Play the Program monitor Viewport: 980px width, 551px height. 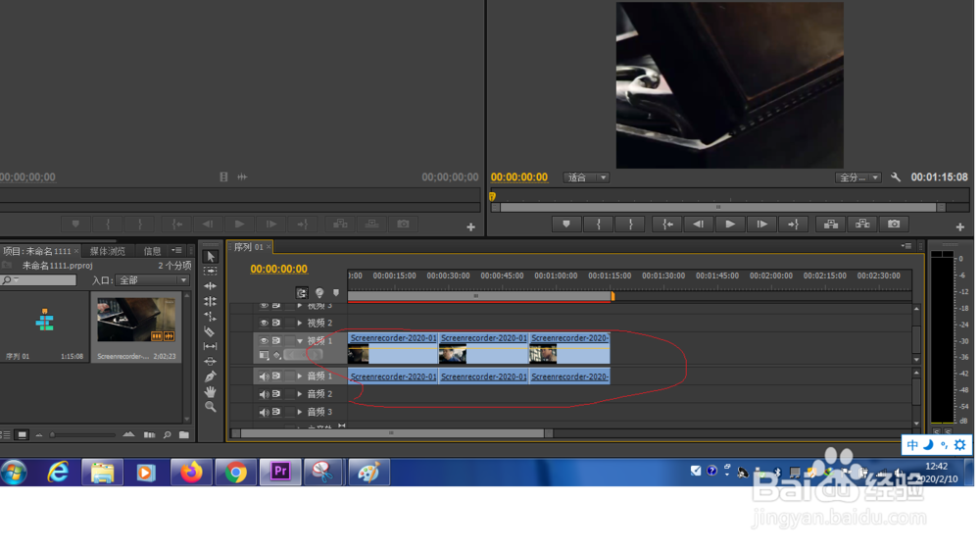point(730,224)
